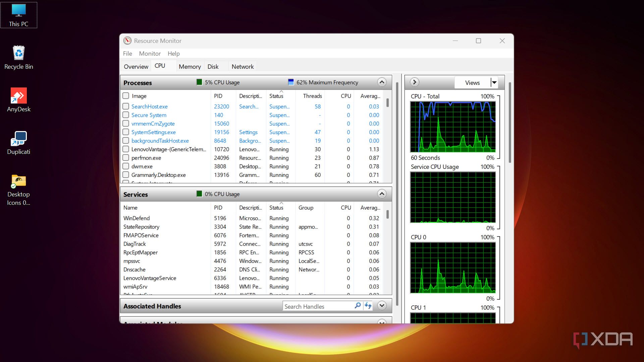
Task: Open the Monitor menu
Action: 150,54
